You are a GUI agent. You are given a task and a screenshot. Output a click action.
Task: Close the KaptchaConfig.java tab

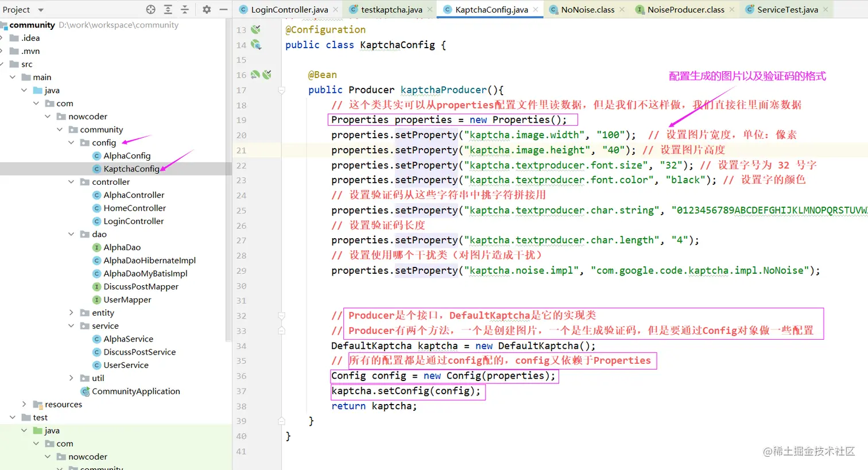(536, 9)
